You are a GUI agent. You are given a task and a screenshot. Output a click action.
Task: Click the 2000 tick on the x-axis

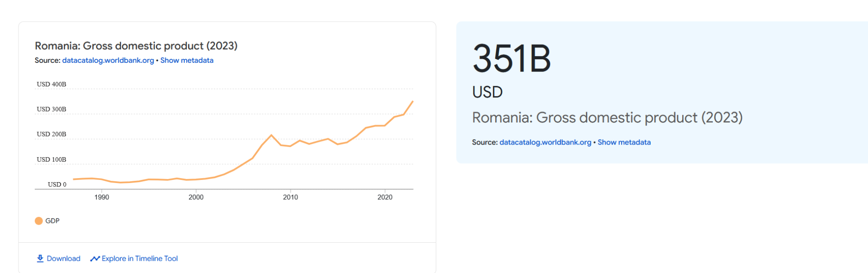click(196, 197)
